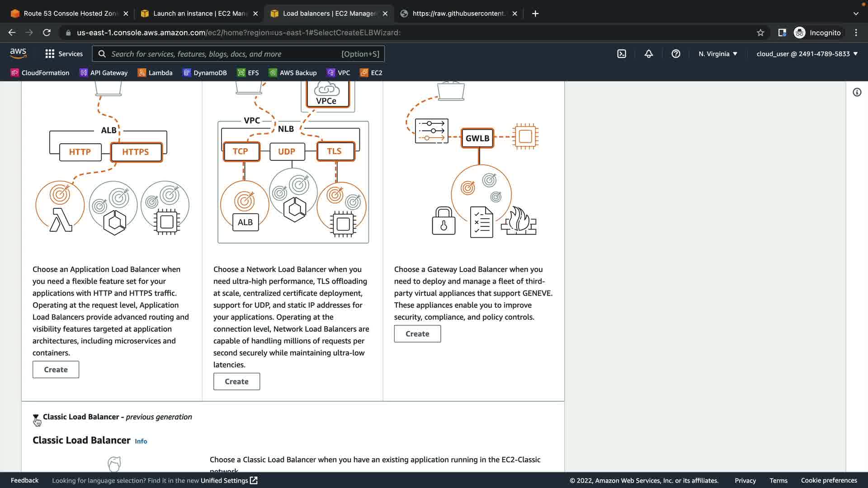Open the notifications bell

tap(649, 54)
